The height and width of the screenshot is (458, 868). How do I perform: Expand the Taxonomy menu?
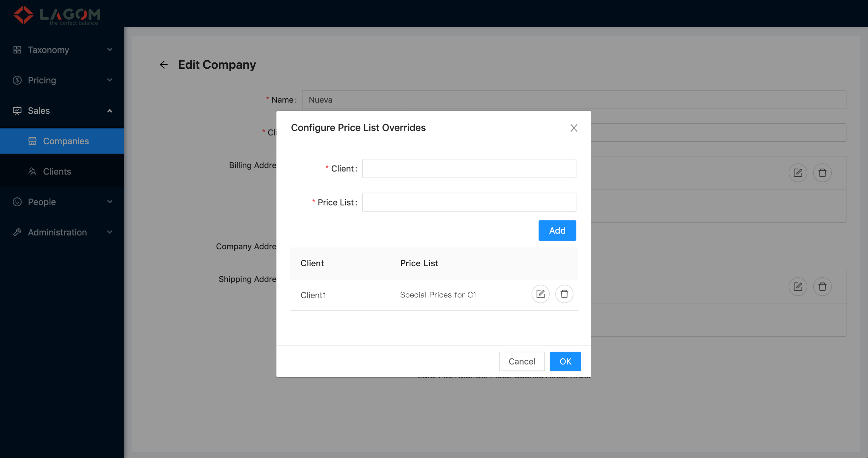tap(62, 50)
